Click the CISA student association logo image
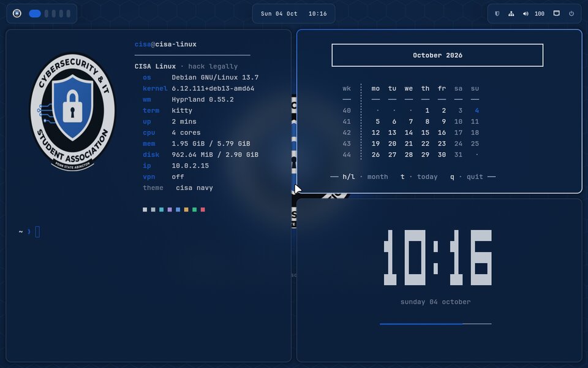The width and height of the screenshot is (588, 368). [72, 112]
